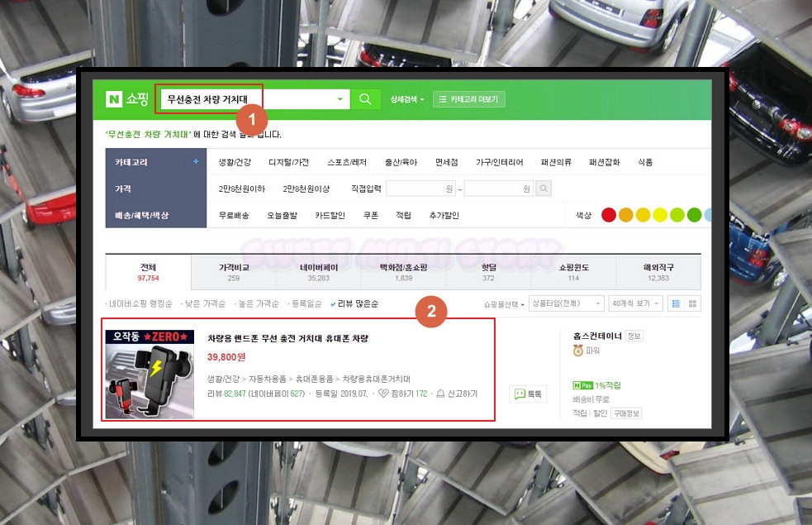Open the 리뷰 82,847 link

click(x=226, y=394)
